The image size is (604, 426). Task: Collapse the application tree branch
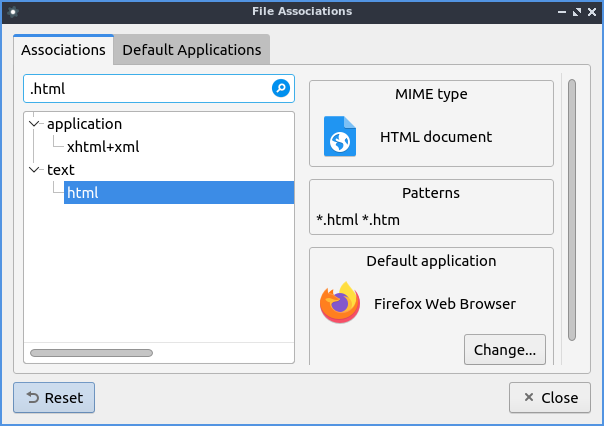[x=36, y=124]
